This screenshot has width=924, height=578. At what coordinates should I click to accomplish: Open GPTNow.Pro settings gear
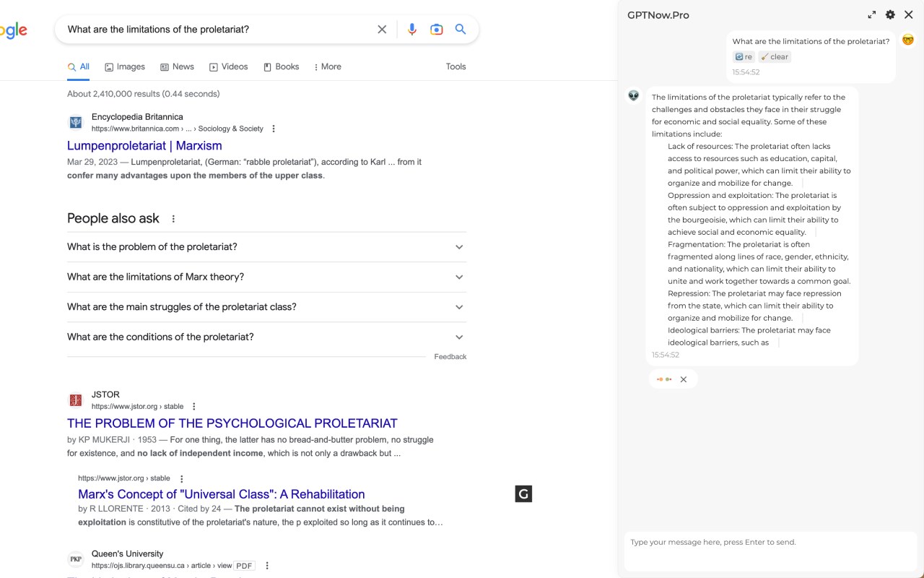890,14
